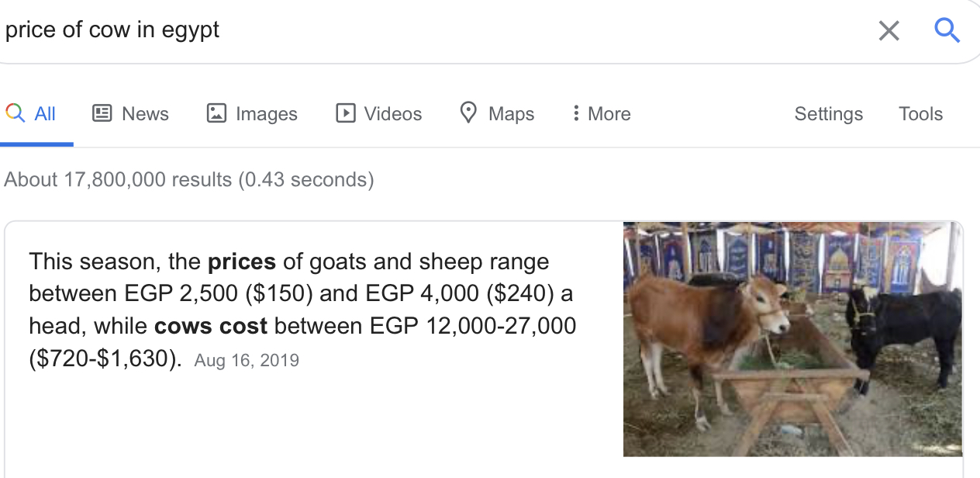Select the All results tab label
The image size is (980, 478).
[45, 114]
